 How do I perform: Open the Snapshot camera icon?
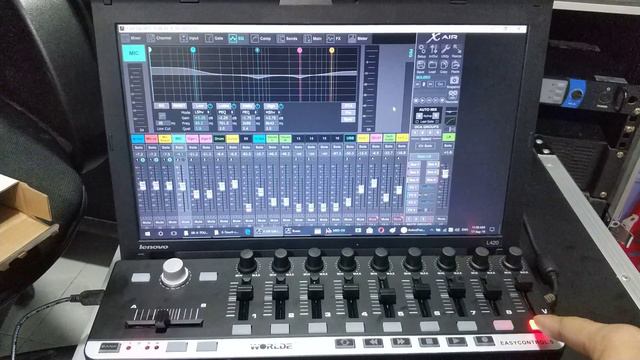click(453, 81)
